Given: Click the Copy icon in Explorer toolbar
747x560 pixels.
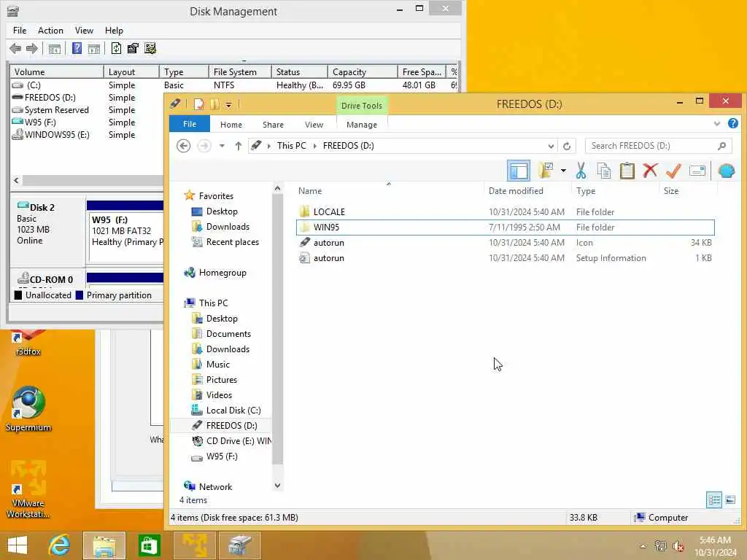Looking at the screenshot, I should [x=604, y=171].
